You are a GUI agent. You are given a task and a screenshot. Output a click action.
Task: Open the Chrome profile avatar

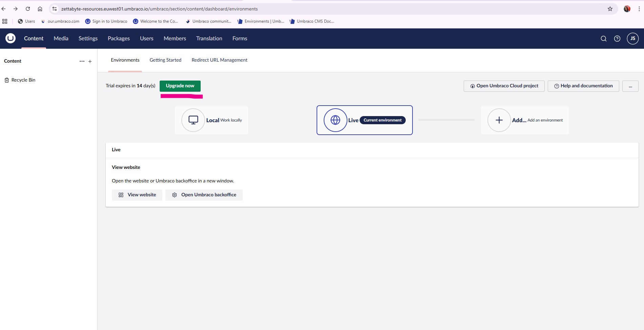click(x=627, y=9)
